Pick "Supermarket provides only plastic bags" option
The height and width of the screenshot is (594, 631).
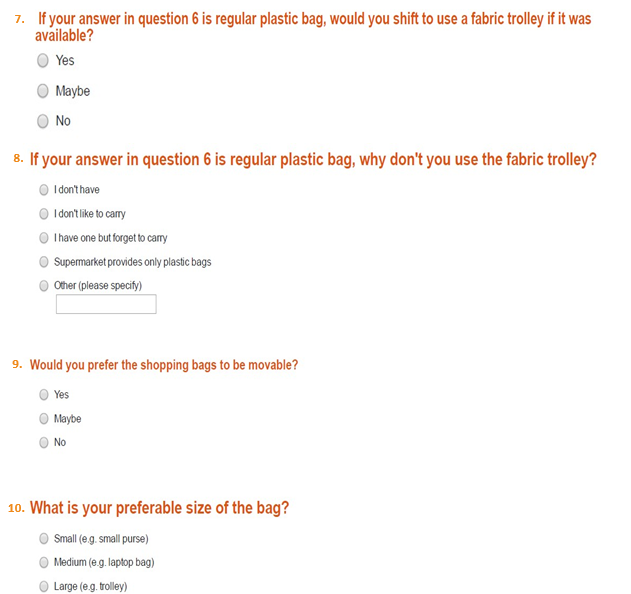tap(43, 262)
